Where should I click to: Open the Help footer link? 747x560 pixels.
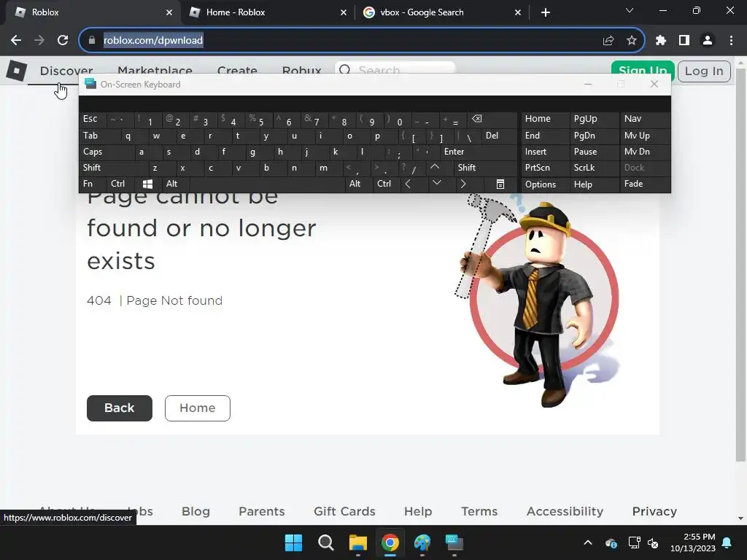point(418,511)
